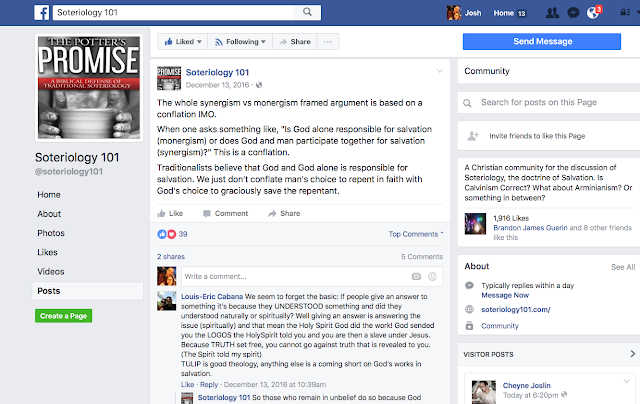The image size is (640, 404).
Task: Click the friend avatar beside 1,916 Likes
Action: point(475,224)
